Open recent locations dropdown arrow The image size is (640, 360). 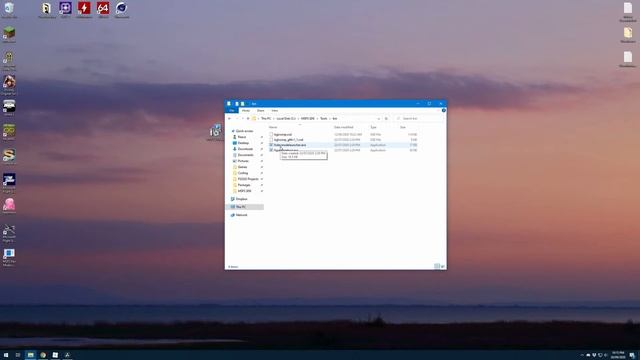pos(242,118)
